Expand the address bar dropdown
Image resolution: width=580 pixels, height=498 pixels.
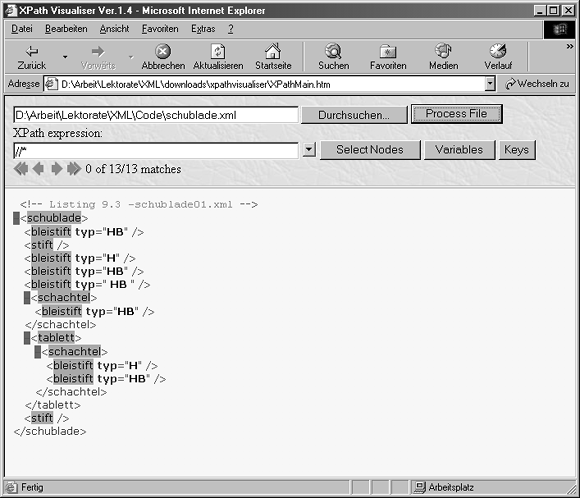(x=490, y=84)
